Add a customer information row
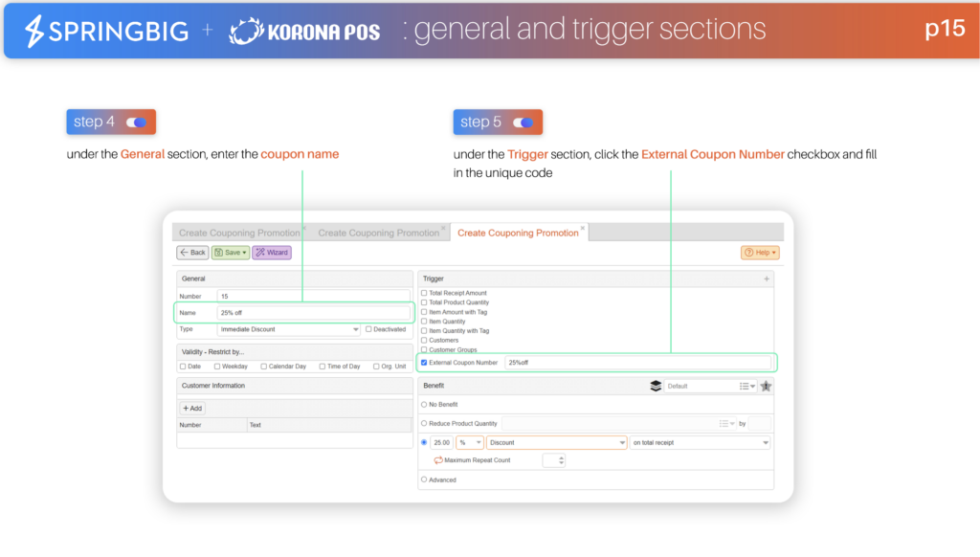The image size is (980, 557). (192, 409)
